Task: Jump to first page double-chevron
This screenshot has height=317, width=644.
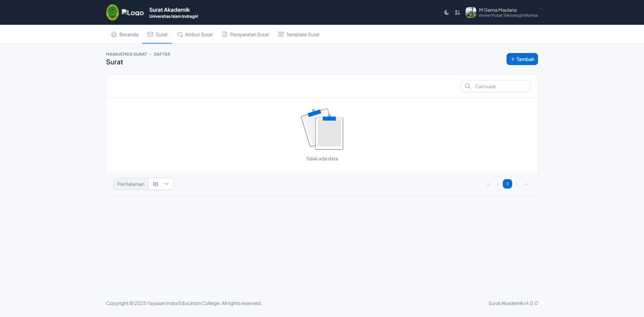Action: [489, 184]
